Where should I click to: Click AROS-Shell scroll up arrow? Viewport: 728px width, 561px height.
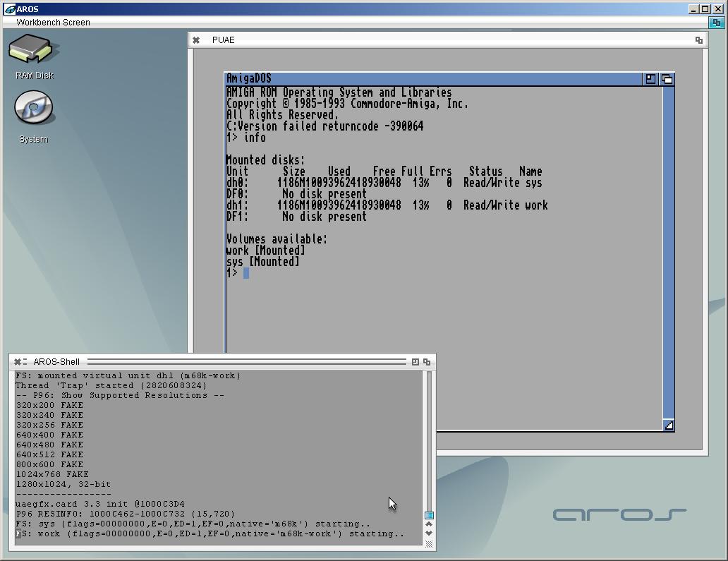coord(429,524)
